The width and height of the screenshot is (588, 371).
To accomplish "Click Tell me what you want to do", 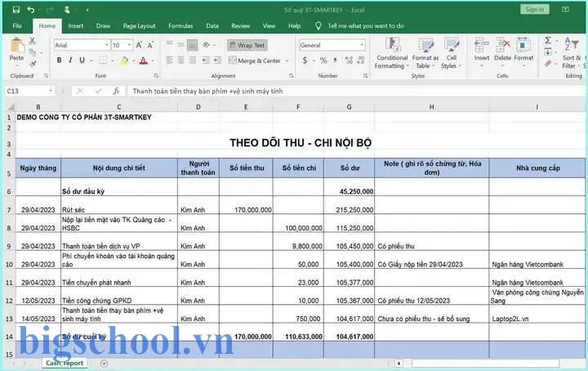I will 366,26.
